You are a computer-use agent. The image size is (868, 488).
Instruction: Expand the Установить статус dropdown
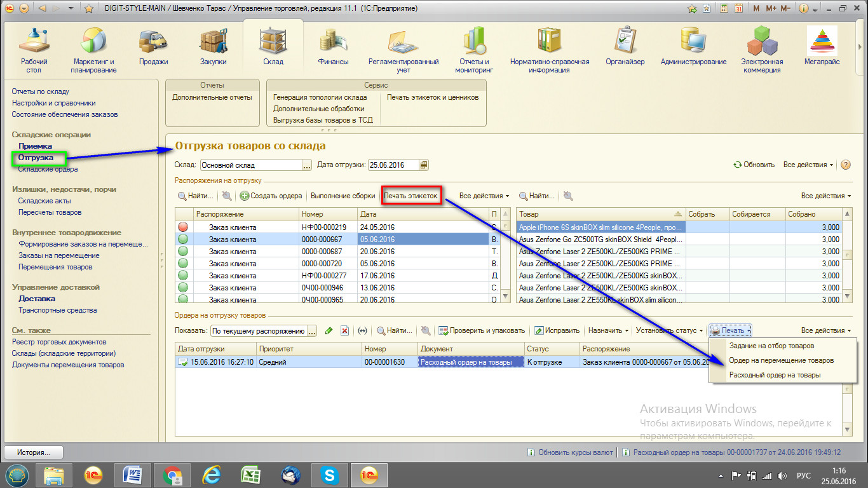(x=669, y=330)
